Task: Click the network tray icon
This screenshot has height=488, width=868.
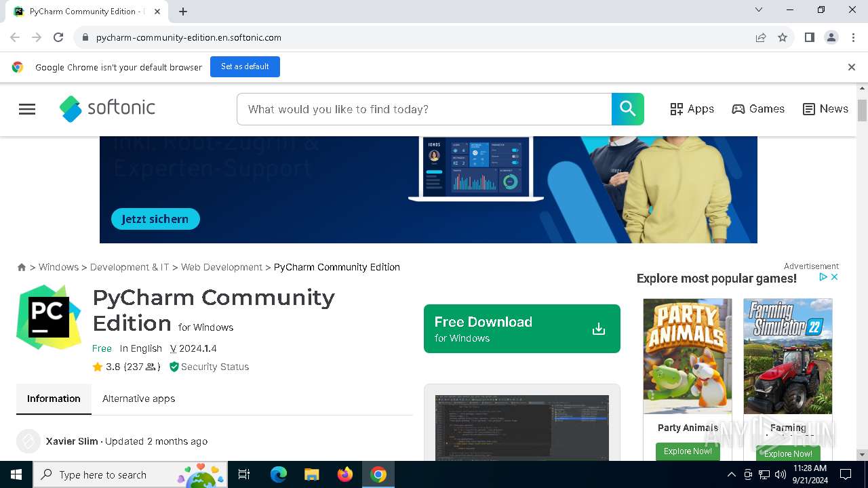Action: [764, 474]
